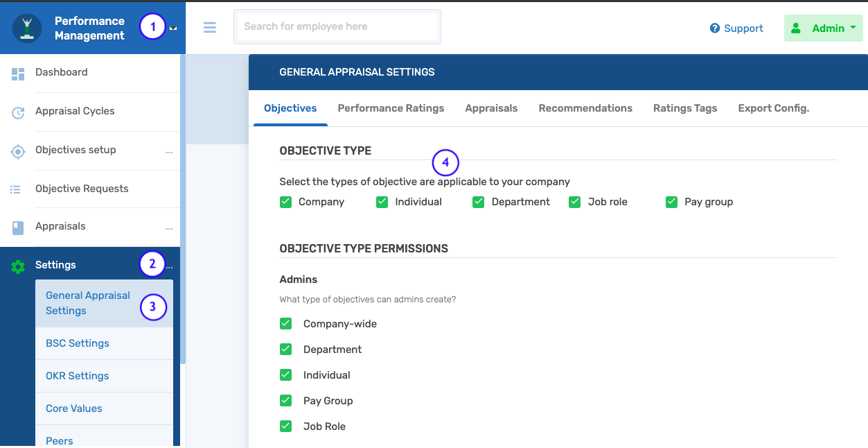Uncheck Individual under Objective Type

[382, 201]
